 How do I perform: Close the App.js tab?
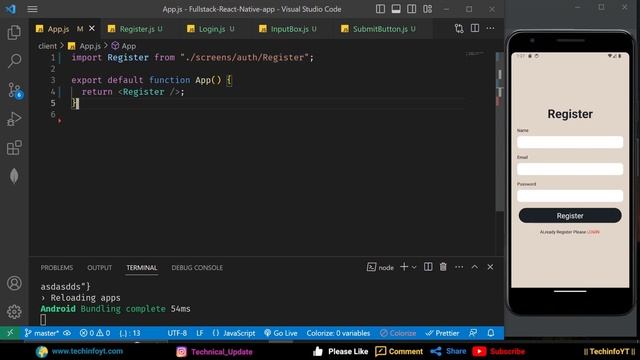[x=92, y=29]
